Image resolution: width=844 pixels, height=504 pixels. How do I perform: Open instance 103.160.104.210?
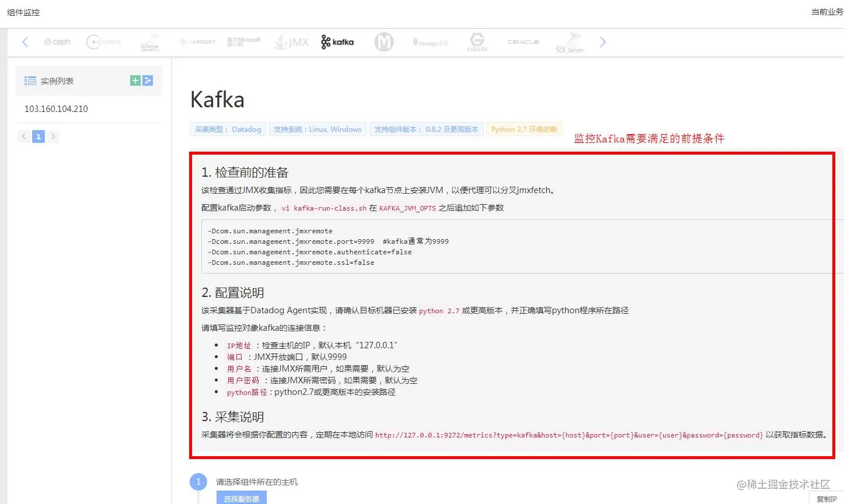tap(56, 109)
